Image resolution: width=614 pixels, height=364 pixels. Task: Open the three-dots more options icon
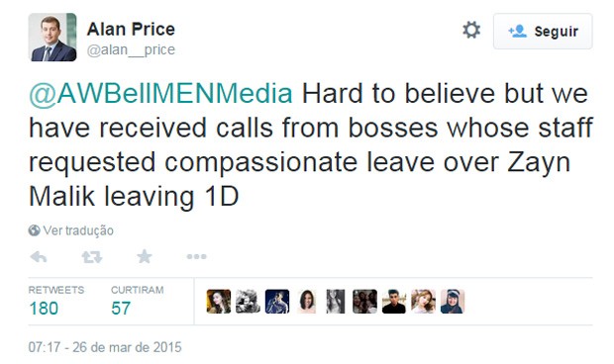click(x=196, y=256)
